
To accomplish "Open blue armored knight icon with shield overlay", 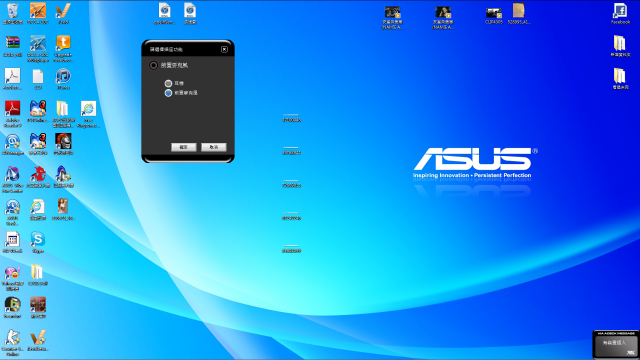I will 63,174.
